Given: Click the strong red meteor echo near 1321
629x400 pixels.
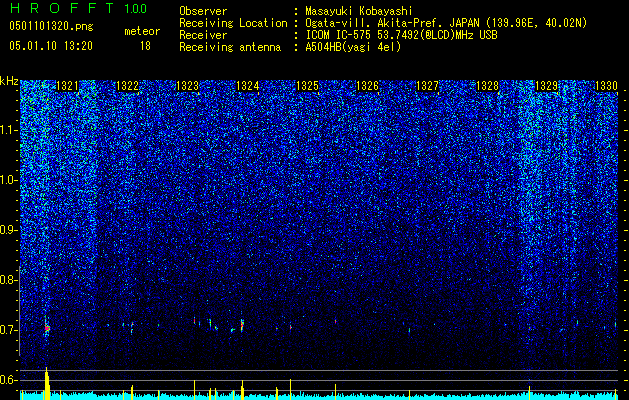Looking at the screenshot, I should [47, 328].
